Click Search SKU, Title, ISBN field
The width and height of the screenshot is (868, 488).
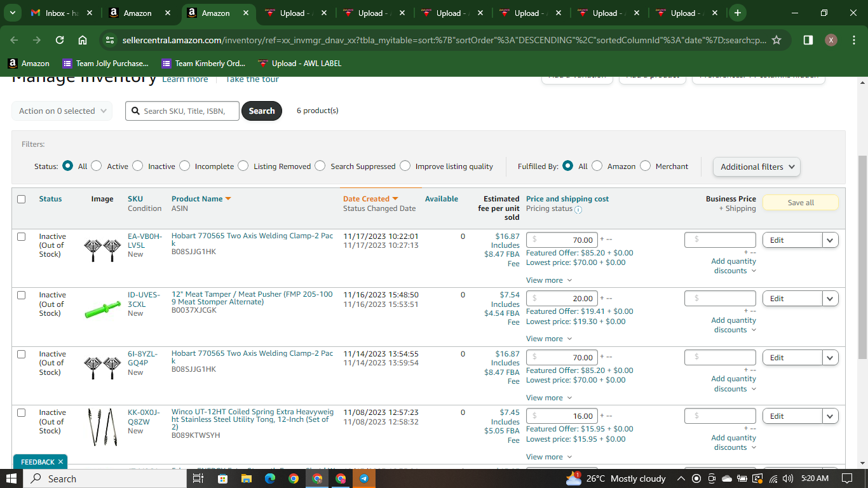click(x=182, y=111)
